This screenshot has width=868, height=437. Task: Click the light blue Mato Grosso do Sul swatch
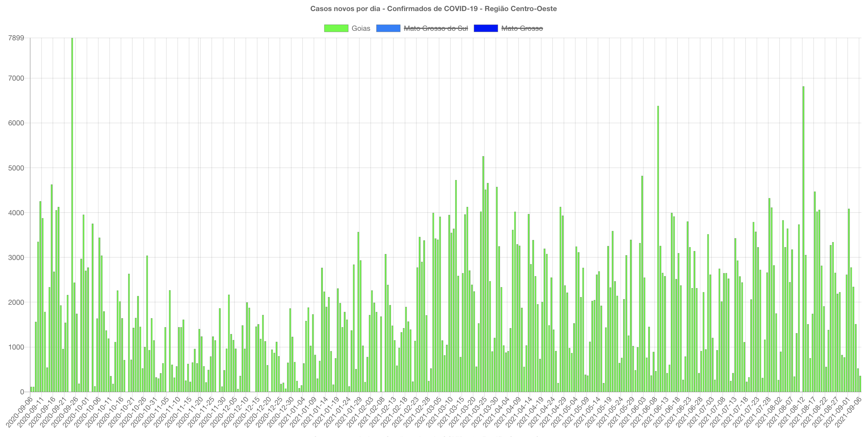(388, 28)
